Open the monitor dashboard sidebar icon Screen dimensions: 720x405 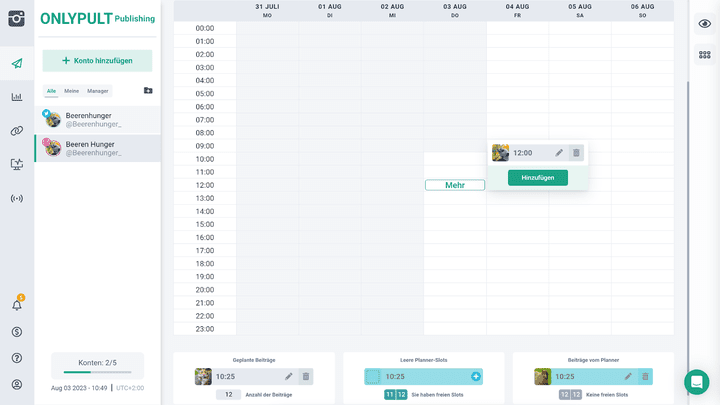pos(17,164)
